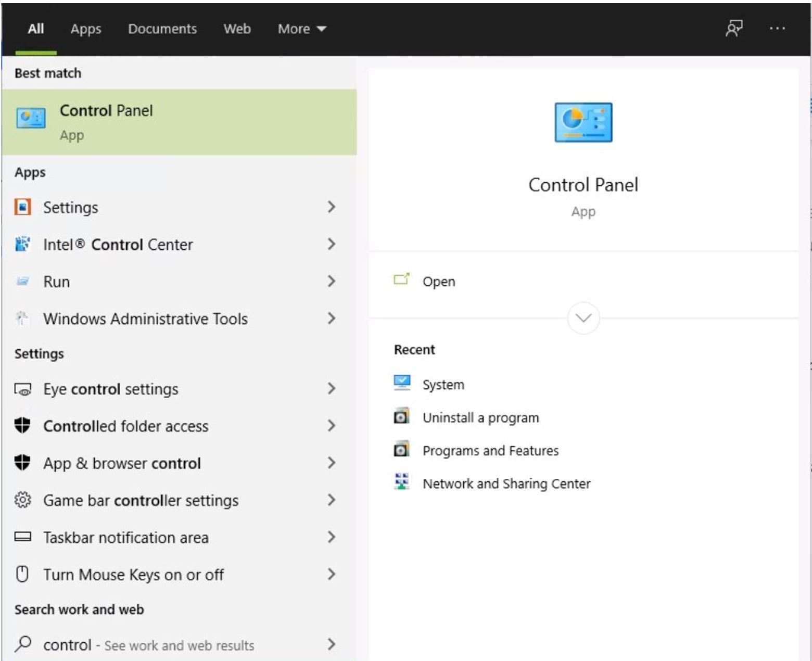The width and height of the screenshot is (812, 661).
Task: Expand the Run result arrow
Action: tap(332, 282)
